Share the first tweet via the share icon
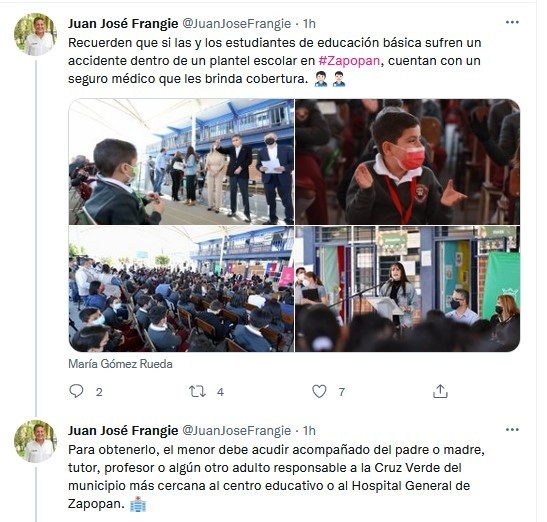Viewport: 547px width, 522px height. 440,391
